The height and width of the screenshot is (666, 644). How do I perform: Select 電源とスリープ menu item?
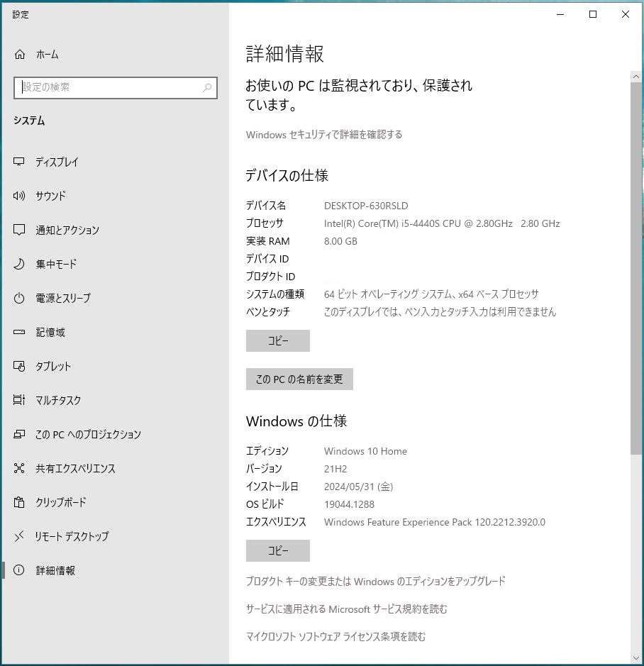115,298
